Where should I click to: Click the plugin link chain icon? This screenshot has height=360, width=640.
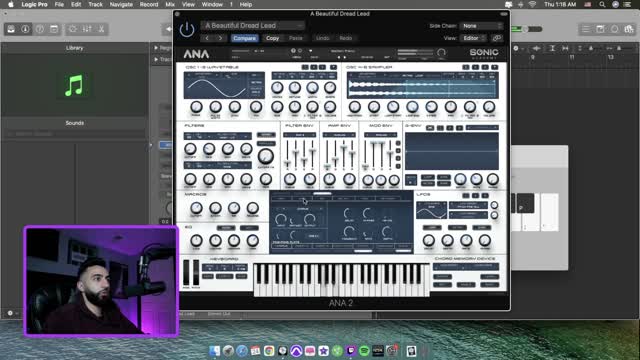pos(497,38)
